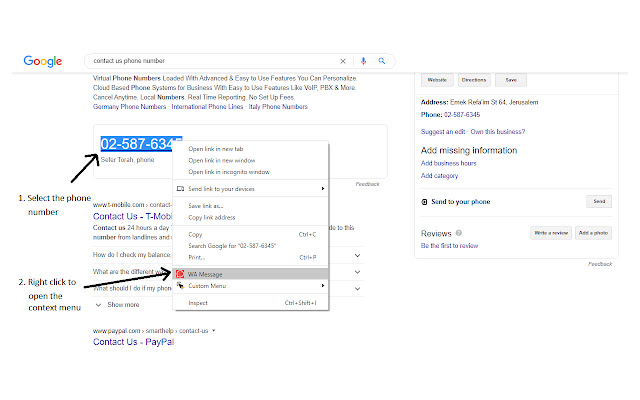Open Germany Phone Numbers link
Viewport: 640px width, 400px height.
129,107
